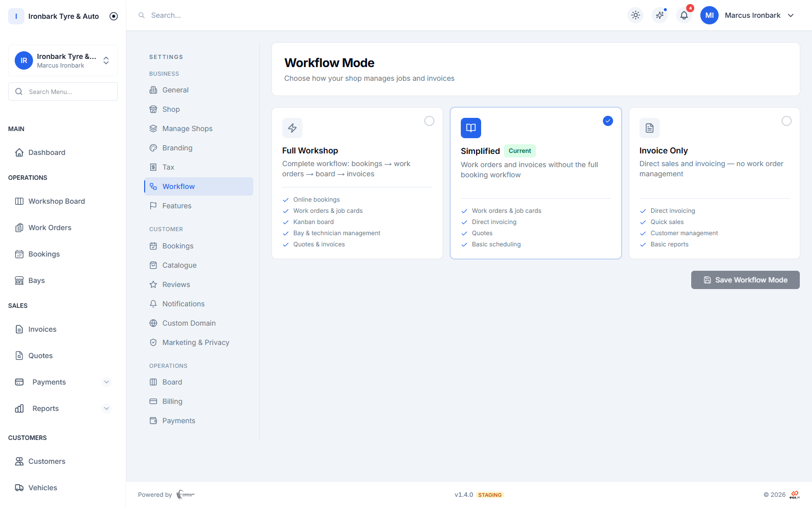This screenshot has width=812, height=508.
Task: Click the bottom-right footer brand icon
Action: (795, 494)
